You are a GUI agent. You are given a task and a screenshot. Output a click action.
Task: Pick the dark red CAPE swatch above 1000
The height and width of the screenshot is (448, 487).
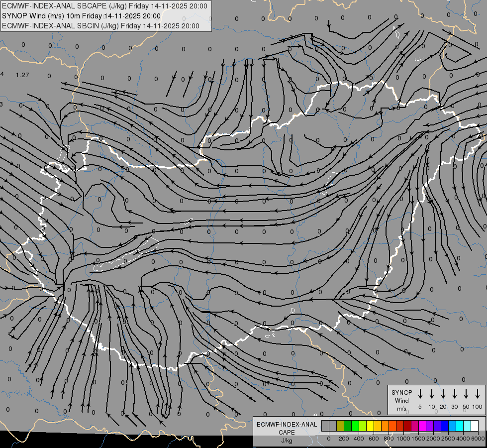click(407, 426)
